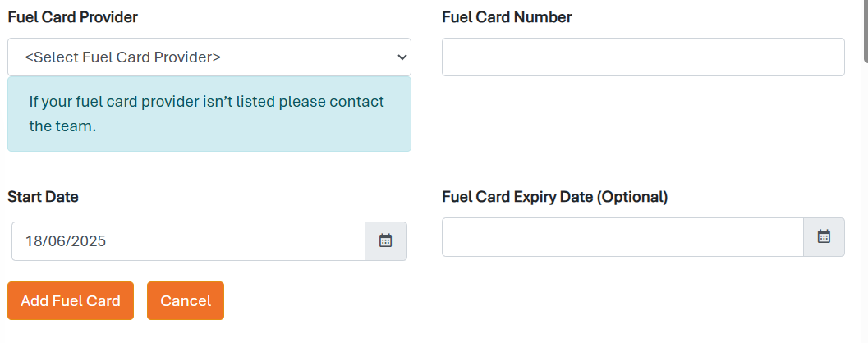The image size is (868, 343).
Task: Click the chevron arrow on provider dropdown
Action: [x=402, y=57]
